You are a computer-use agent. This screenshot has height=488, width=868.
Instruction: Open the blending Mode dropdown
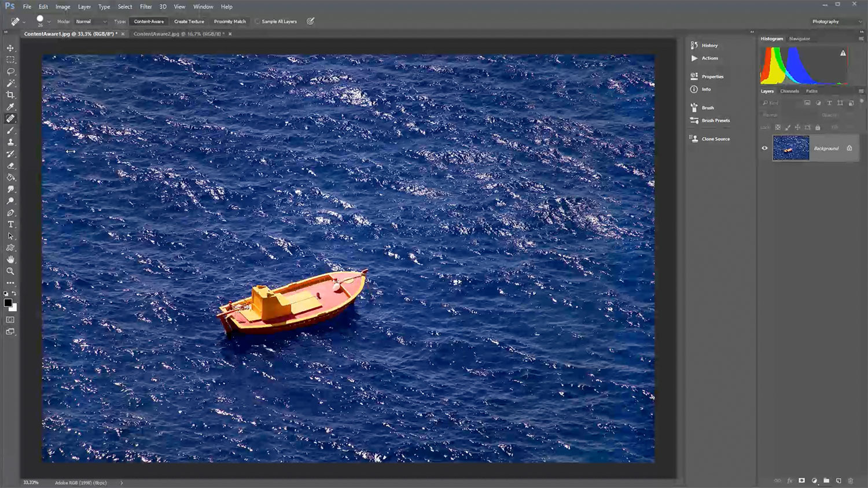click(x=91, y=21)
